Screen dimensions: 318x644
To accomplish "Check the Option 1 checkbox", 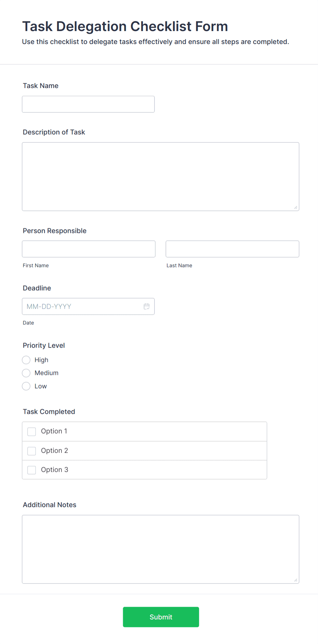I will tap(31, 431).
